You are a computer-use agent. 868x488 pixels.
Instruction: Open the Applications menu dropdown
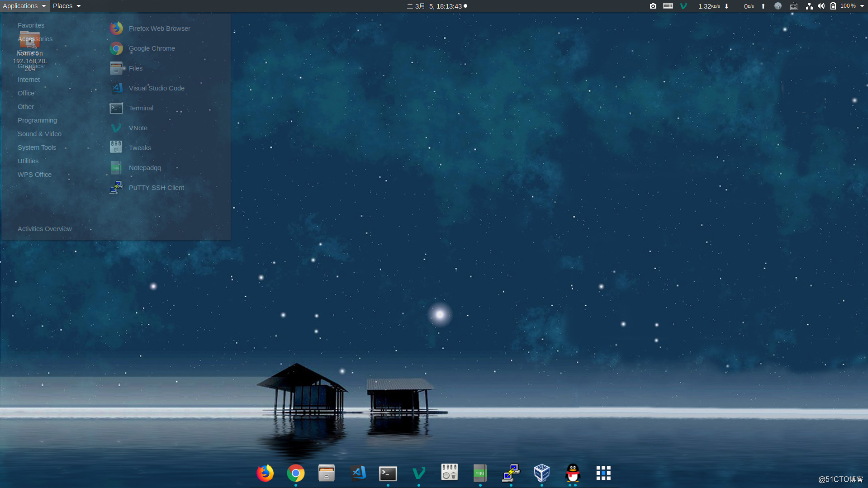24,6
